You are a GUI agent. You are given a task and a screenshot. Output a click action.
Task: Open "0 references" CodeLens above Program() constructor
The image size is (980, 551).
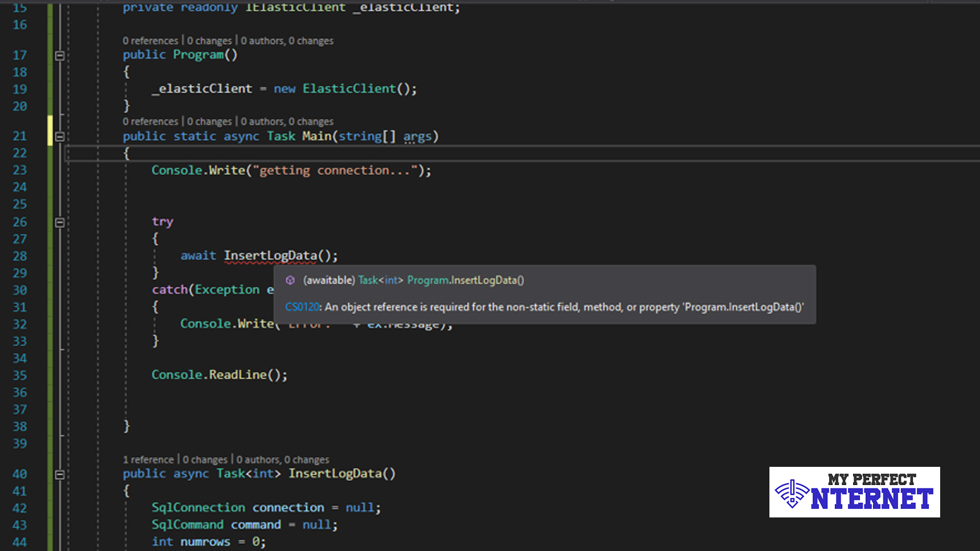[x=150, y=41]
